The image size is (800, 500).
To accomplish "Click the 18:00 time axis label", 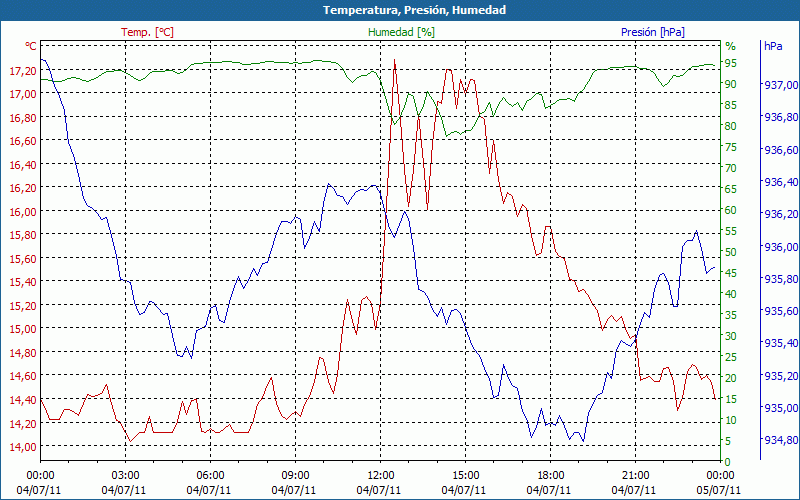I will point(551,476).
